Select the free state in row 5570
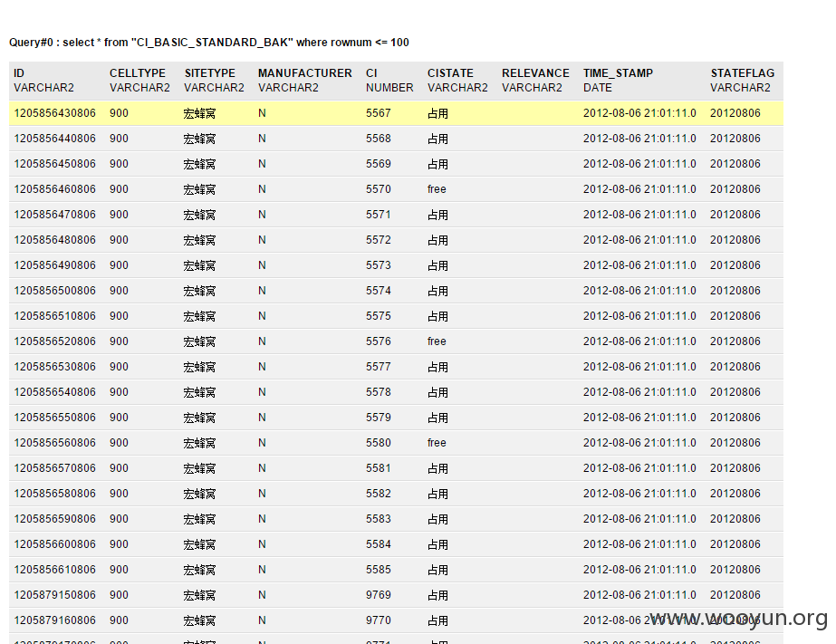 [437, 189]
